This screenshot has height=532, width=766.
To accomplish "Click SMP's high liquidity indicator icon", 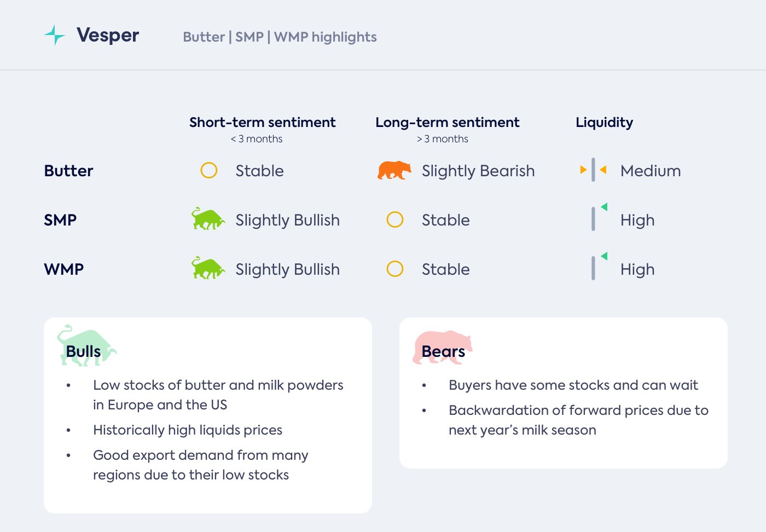I will 598,217.
